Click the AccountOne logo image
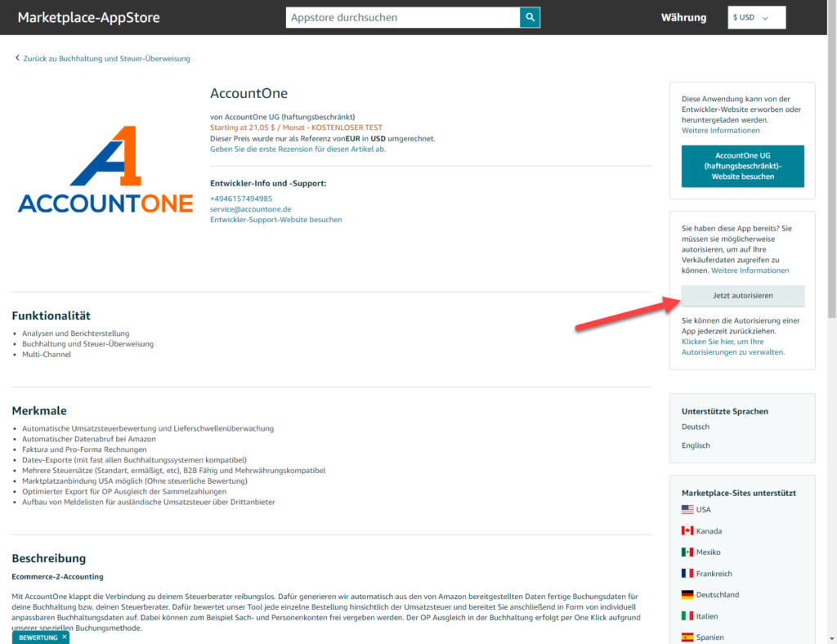The image size is (837, 644). coord(105,170)
